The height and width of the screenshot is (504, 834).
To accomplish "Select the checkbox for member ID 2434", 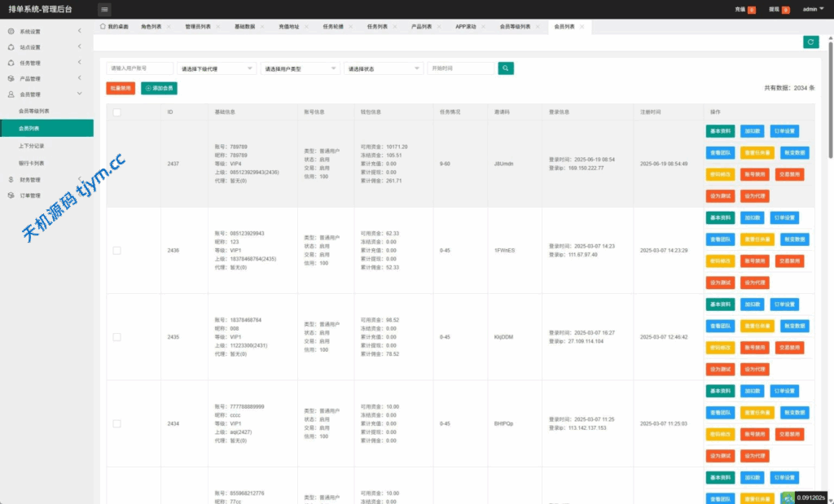I will (116, 423).
